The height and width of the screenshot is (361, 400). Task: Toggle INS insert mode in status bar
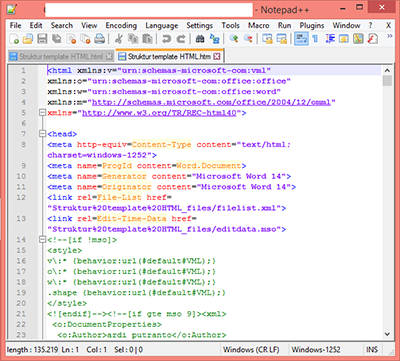(372, 350)
